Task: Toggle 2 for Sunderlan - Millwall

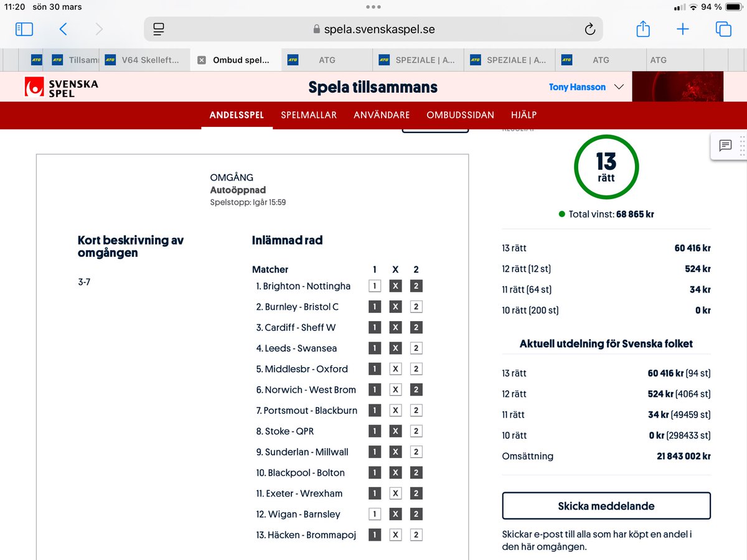Action: (x=416, y=452)
